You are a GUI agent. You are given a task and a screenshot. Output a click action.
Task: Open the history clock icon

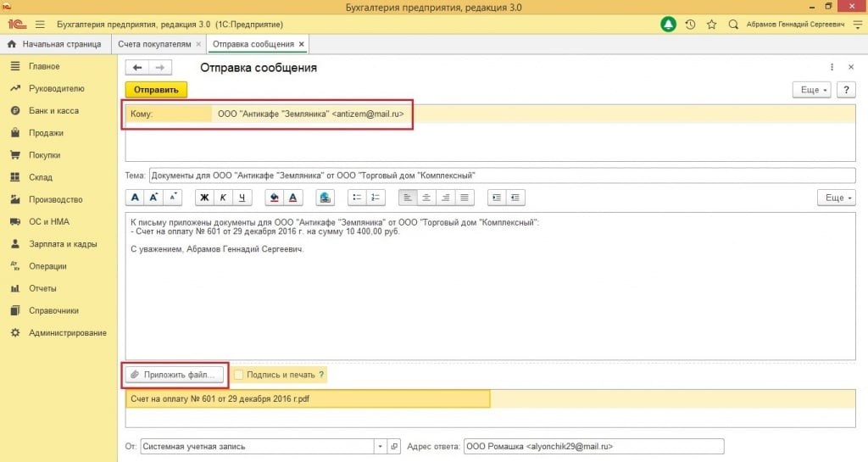691,25
